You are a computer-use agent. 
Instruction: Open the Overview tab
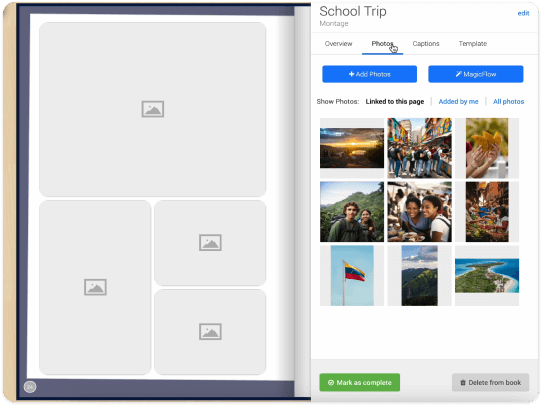(x=338, y=44)
